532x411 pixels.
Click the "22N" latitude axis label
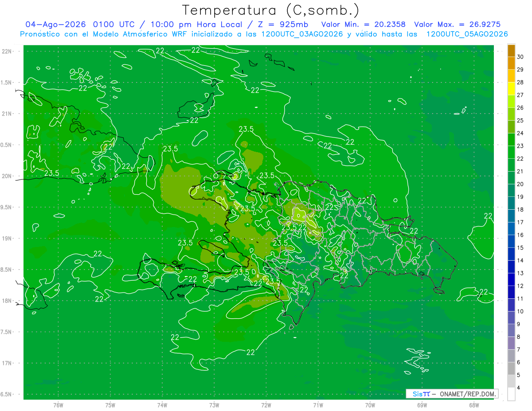pos(7,51)
